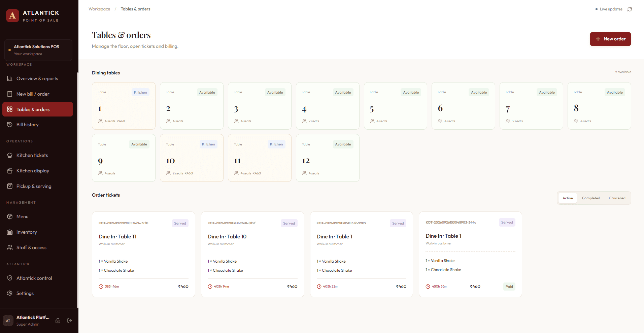This screenshot has width=644, height=333.
Task: Open Settings gear item in sidebar
Action: 38,293
